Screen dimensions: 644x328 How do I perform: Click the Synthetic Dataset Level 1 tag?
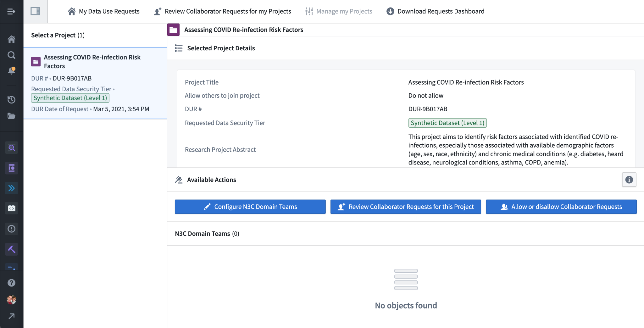click(x=447, y=123)
